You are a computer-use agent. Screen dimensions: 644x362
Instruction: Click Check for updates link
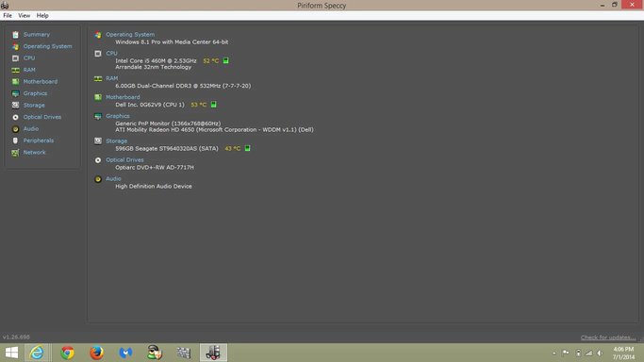(608, 337)
